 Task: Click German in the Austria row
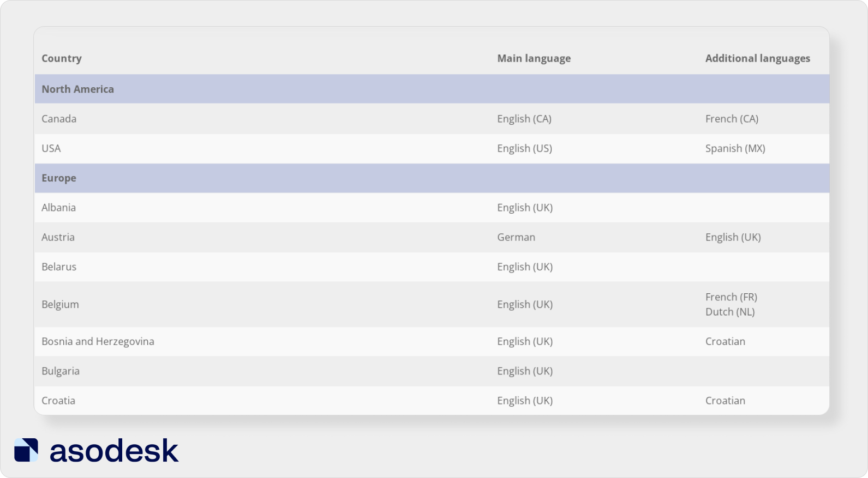tap(516, 237)
